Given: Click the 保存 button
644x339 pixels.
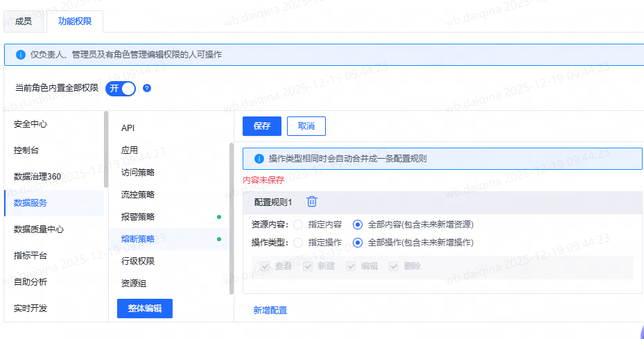Looking at the screenshot, I should [262, 126].
